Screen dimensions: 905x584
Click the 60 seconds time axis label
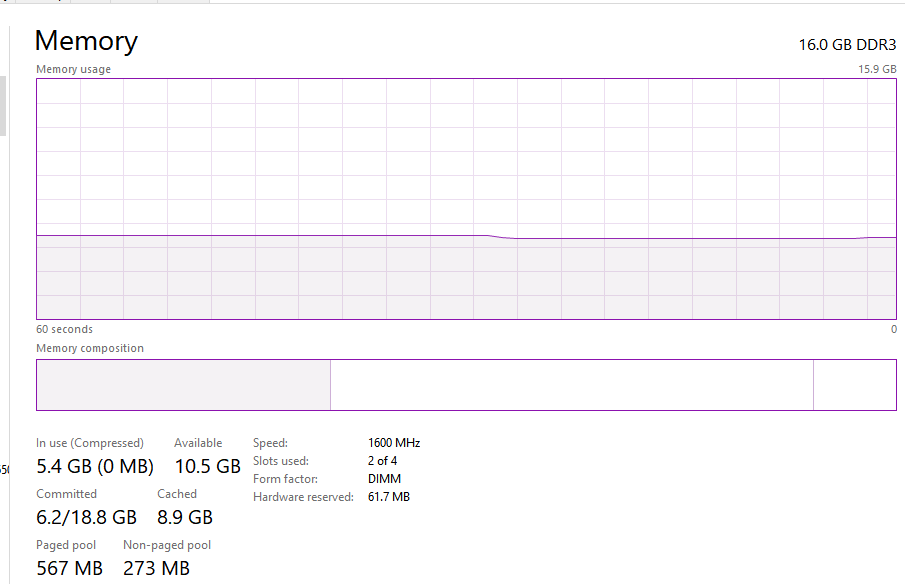click(x=64, y=329)
